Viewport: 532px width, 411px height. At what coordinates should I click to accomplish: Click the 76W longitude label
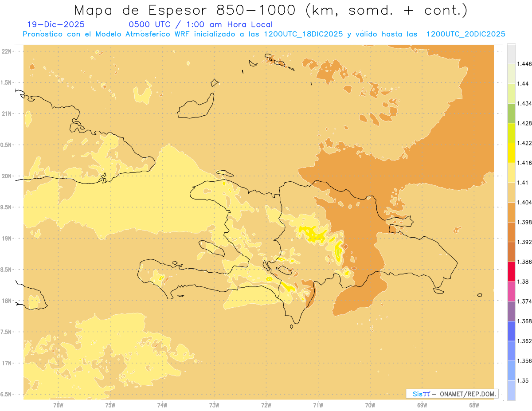tap(58, 405)
